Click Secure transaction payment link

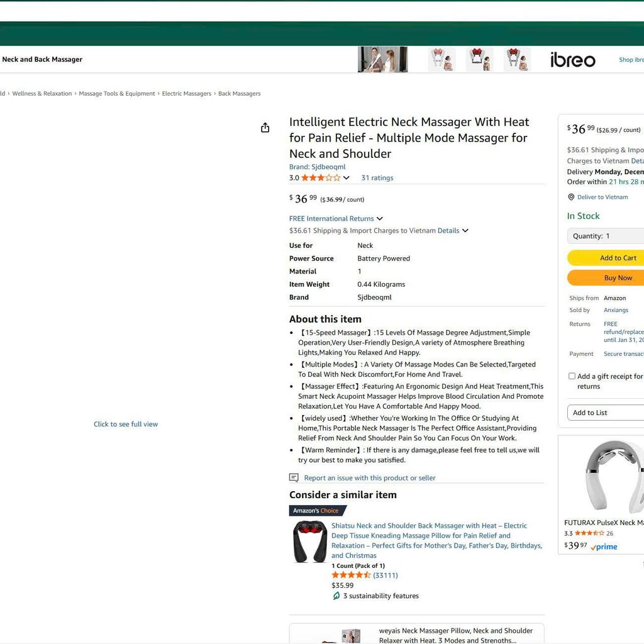pyautogui.click(x=624, y=353)
